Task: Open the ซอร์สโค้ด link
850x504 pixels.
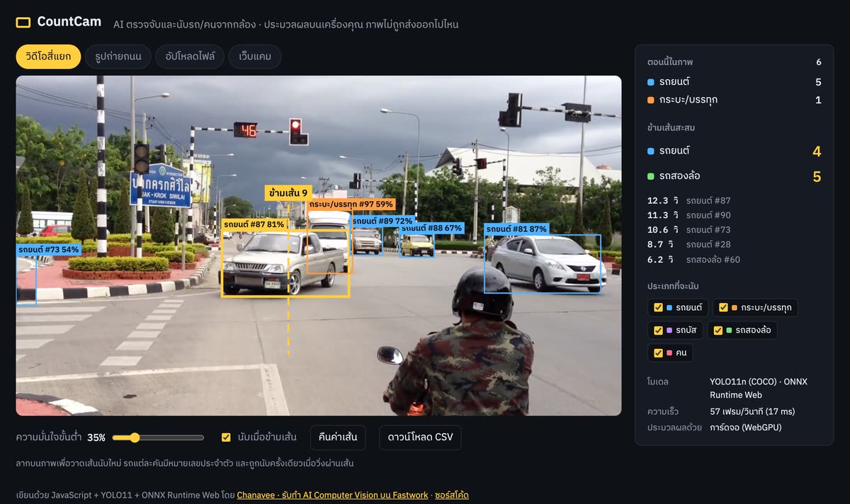Action: click(x=451, y=495)
